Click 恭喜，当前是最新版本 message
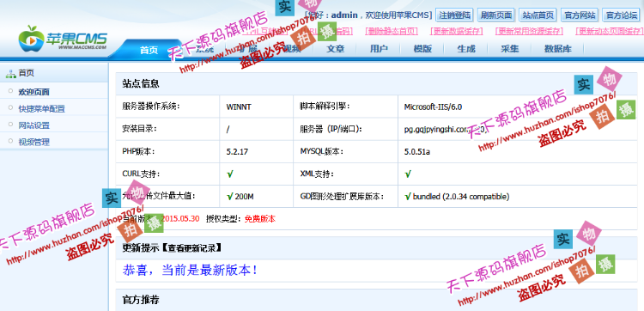This screenshot has height=311, width=644. (190, 271)
